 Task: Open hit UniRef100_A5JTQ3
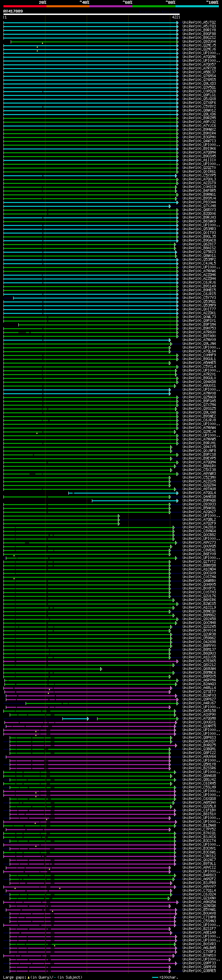(x=199, y=26)
